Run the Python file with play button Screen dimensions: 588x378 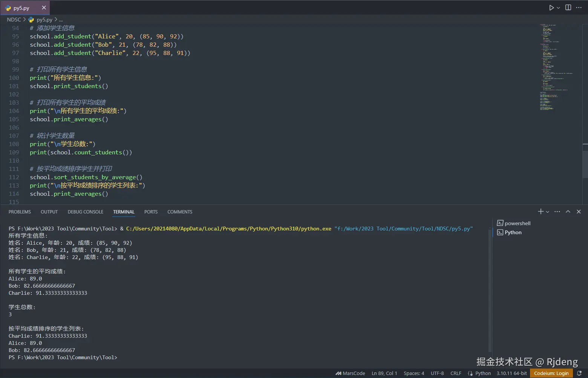click(551, 8)
